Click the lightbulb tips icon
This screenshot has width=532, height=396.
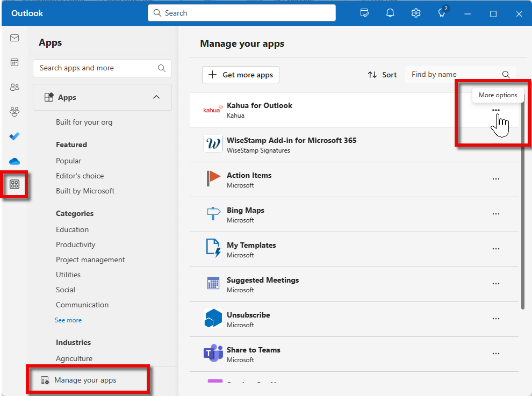tap(442, 13)
